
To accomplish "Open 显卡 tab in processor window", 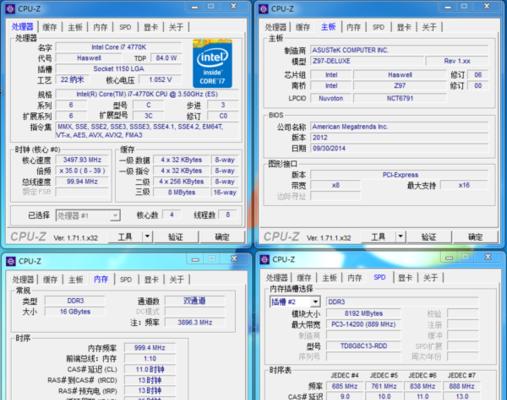I will (151, 27).
